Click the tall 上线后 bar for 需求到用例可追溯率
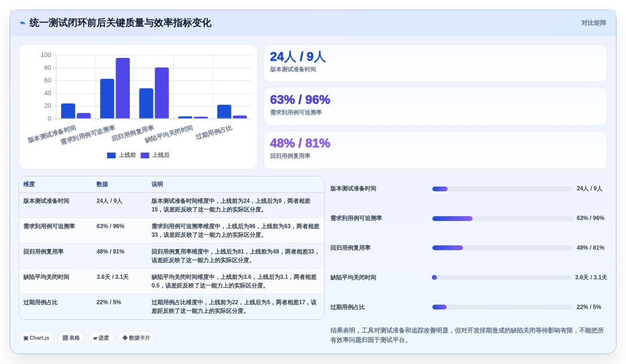Viewport: 626px width, 364px height. tap(123, 88)
